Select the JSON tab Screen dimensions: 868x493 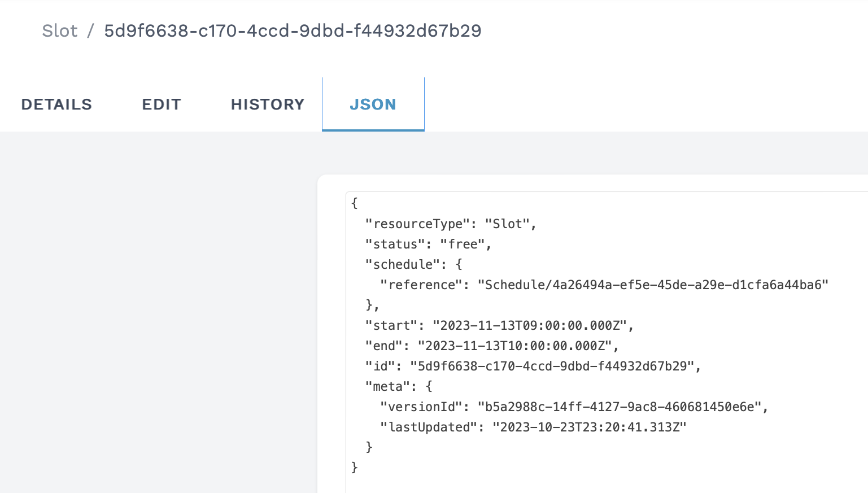pos(373,104)
